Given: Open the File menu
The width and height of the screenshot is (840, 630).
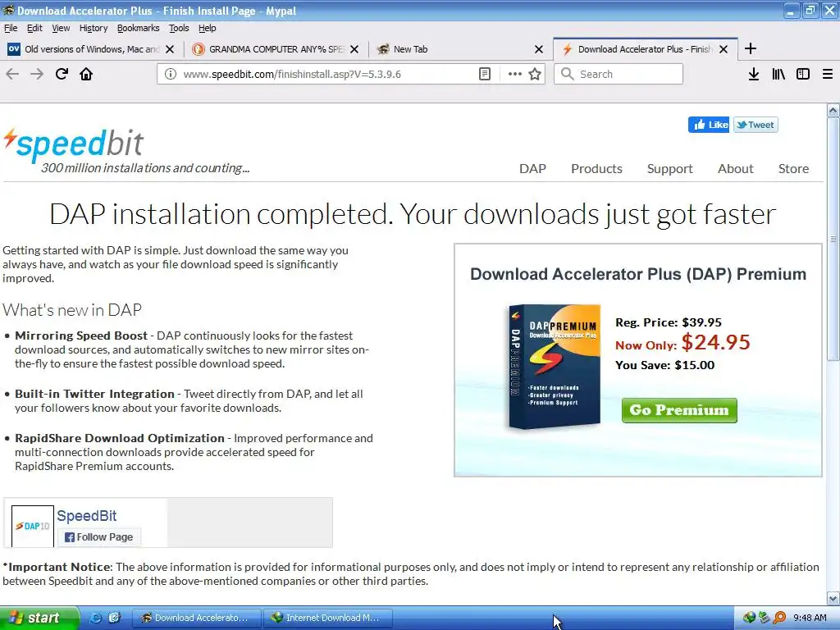Looking at the screenshot, I should pos(11,28).
